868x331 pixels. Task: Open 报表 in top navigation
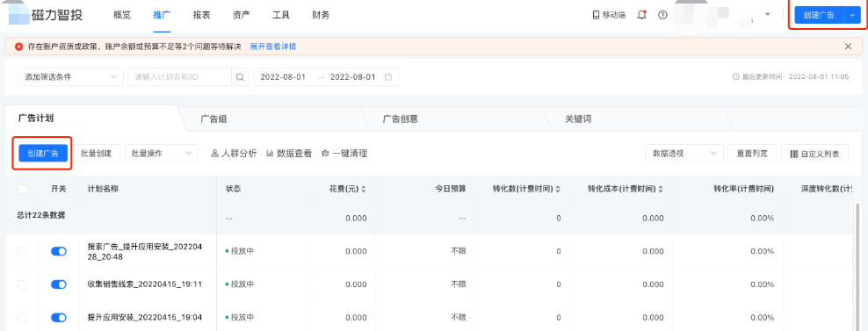pos(201,15)
